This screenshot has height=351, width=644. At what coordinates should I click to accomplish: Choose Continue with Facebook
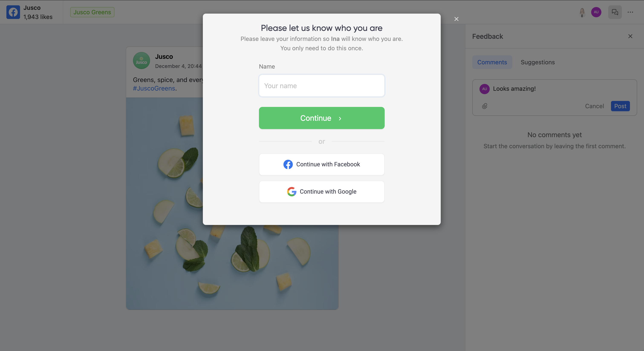coord(322,164)
